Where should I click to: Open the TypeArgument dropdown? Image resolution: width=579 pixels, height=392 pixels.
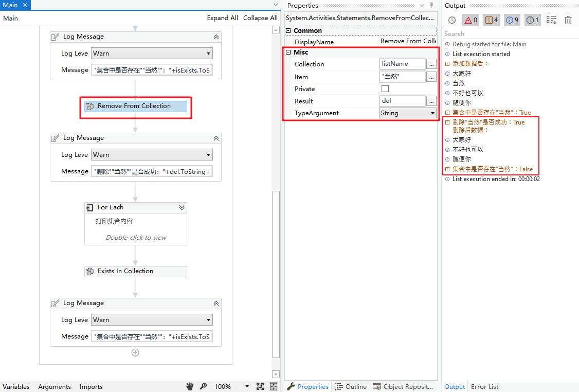(431, 113)
